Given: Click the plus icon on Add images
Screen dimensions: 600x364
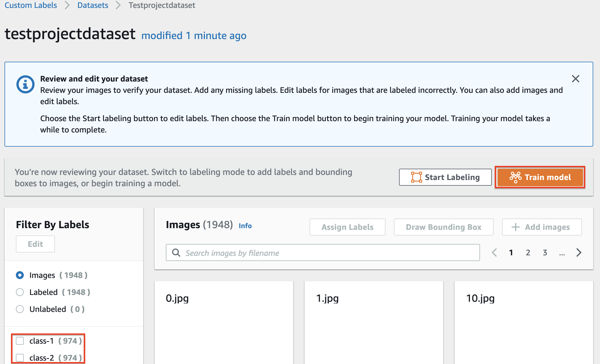Looking at the screenshot, I should [x=516, y=227].
